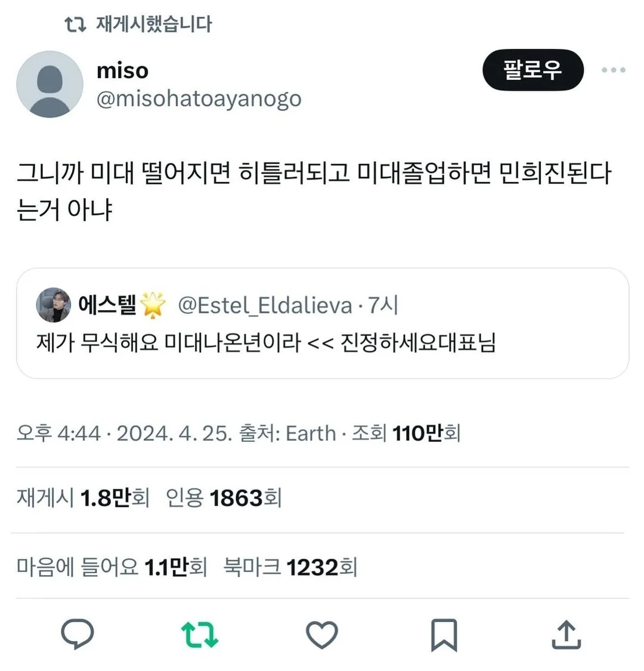The width and height of the screenshot is (644, 671).
Task: View the 마음에 들어요 1.1만회 likes list
Action: coord(112,567)
